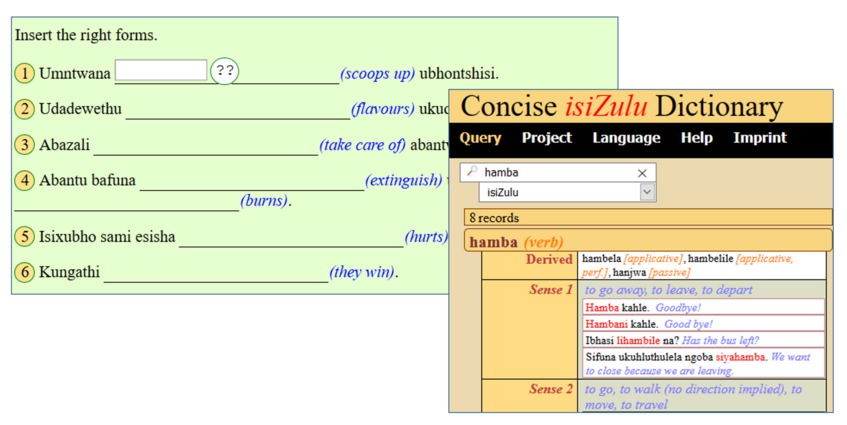Click the numbered circle 4 beside Abantu bafuna
The image size is (847, 425).
(24, 180)
